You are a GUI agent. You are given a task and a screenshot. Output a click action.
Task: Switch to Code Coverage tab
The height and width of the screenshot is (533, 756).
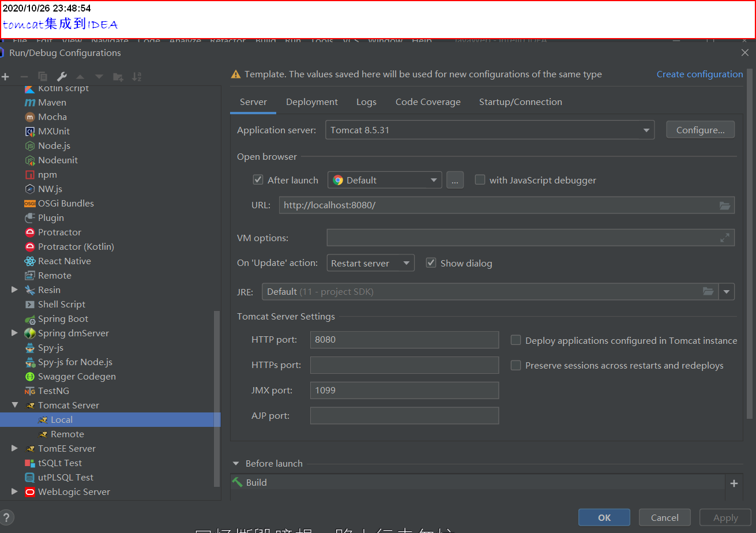(428, 102)
